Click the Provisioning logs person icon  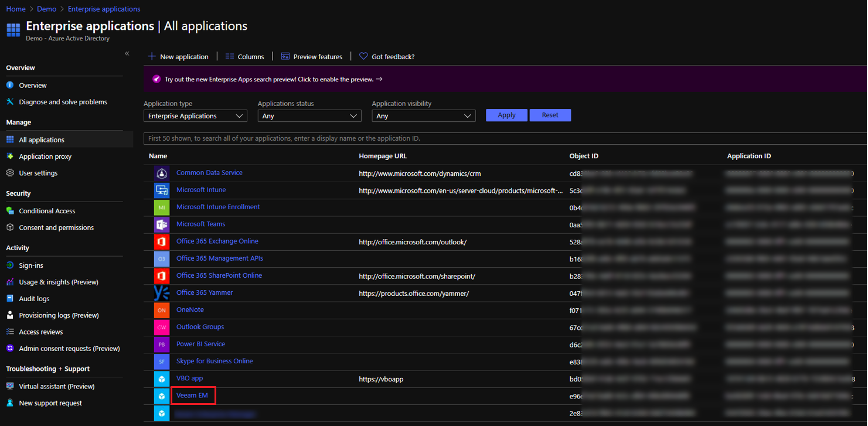click(x=10, y=315)
